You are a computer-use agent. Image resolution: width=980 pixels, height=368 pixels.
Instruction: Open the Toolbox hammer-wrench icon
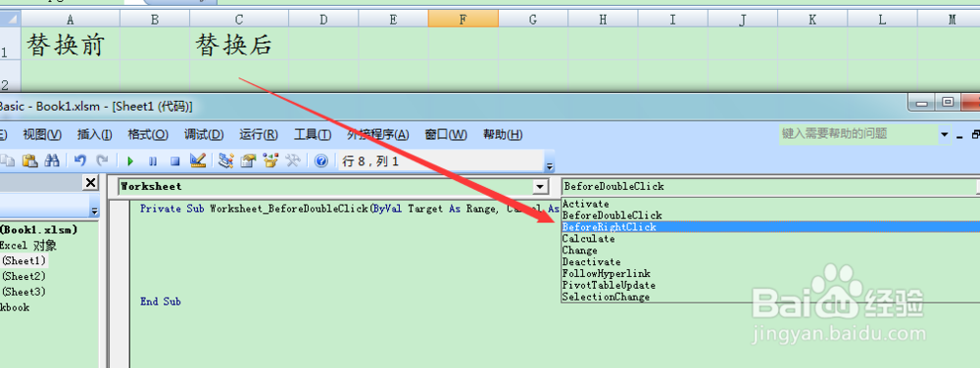pyautogui.click(x=292, y=161)
